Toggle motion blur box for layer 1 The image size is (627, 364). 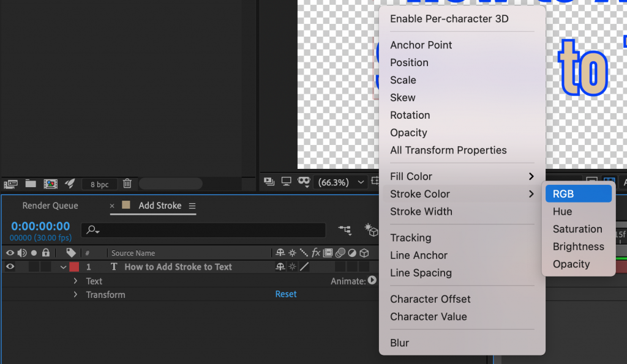tap(340, 267)
